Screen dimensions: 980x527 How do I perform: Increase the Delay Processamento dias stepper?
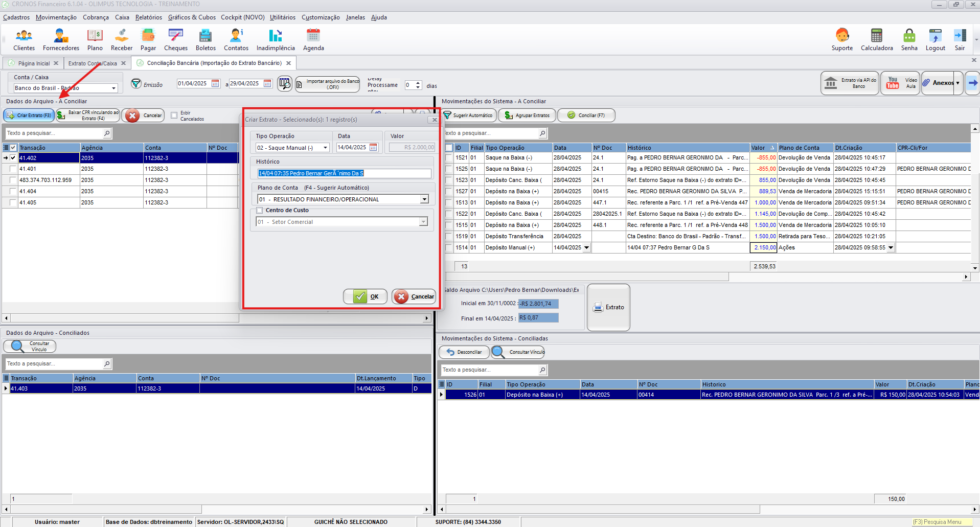pyautogui.click(x=418, y=83)
